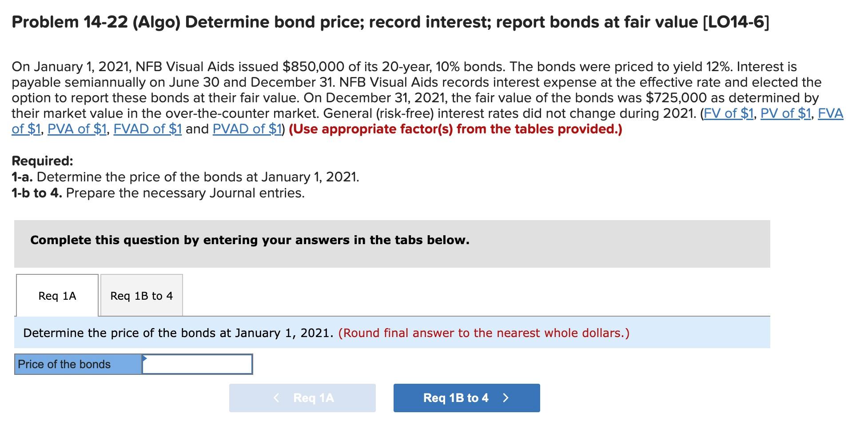Open the PVAD of $1 table link
Screen dimensions: 868x434
pos(247,129)
